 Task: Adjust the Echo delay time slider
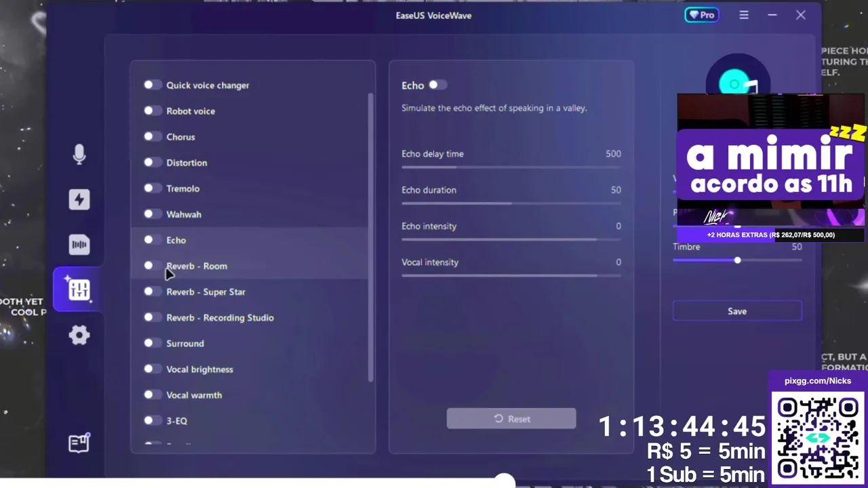(511, 167)
